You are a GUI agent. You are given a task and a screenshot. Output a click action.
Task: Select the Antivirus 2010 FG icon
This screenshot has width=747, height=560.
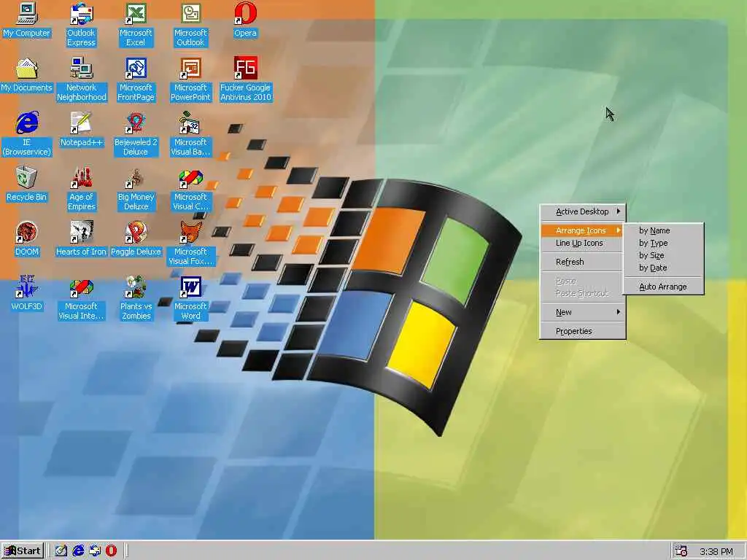click(x=245, y=79)
